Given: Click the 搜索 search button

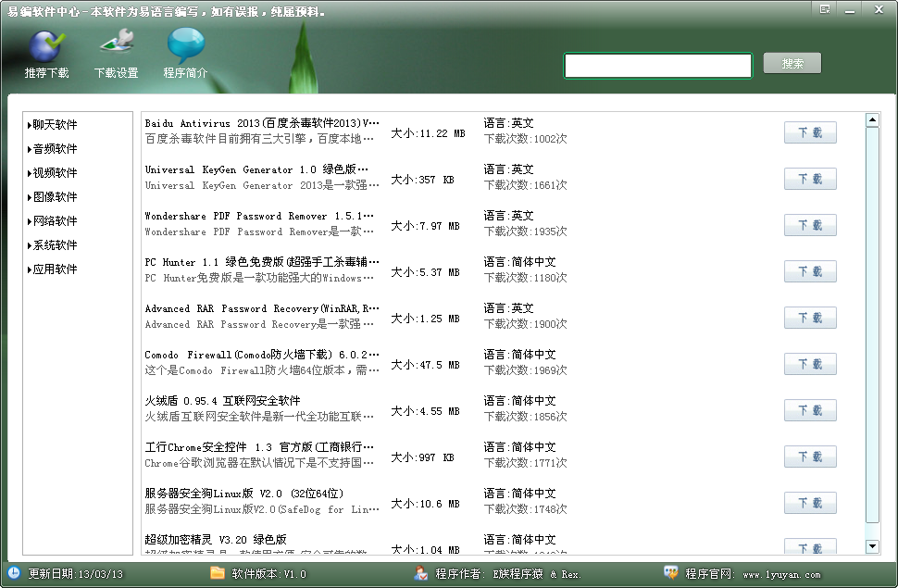Looking at the screenshot, I should (x=792, y=64).
